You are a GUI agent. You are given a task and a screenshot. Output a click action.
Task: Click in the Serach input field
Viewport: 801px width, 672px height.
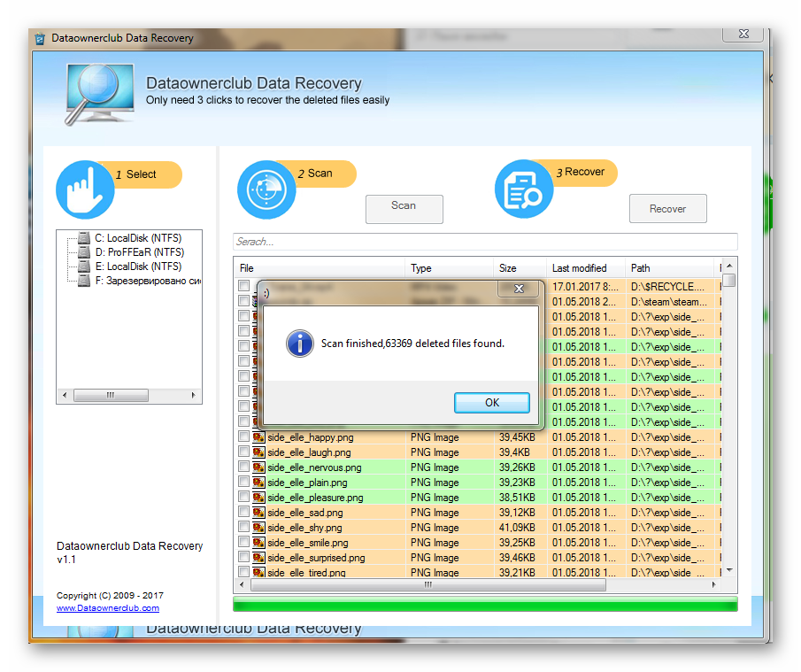(485, 242)
